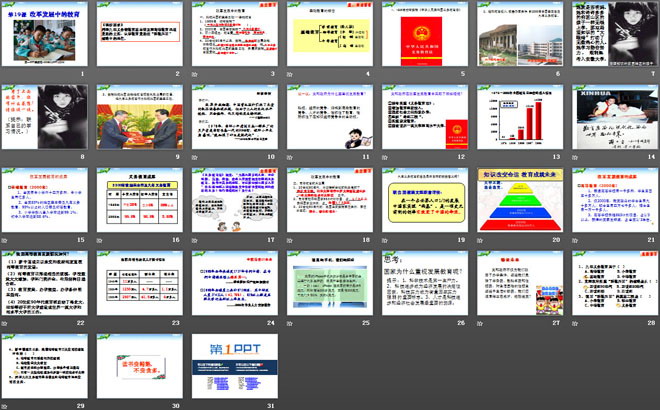The width and height of the screenshot is (660, 410).
Task: Select slide 17 with cartoon children illustration
Action: (230, 198)
